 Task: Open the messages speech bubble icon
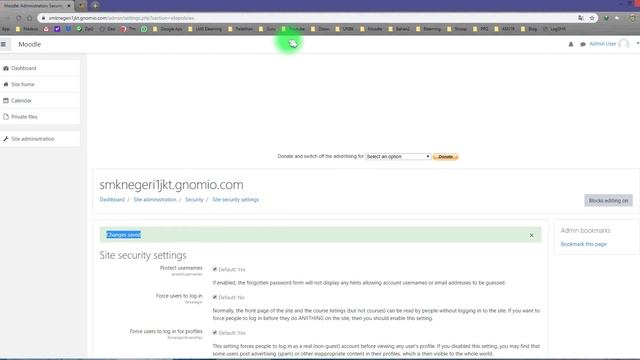(583, 44)
